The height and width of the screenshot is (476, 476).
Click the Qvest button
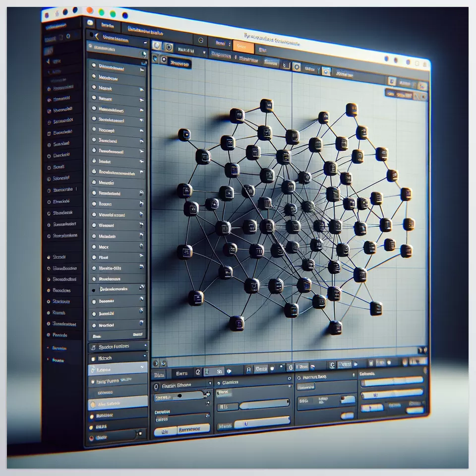pos(345,364)
